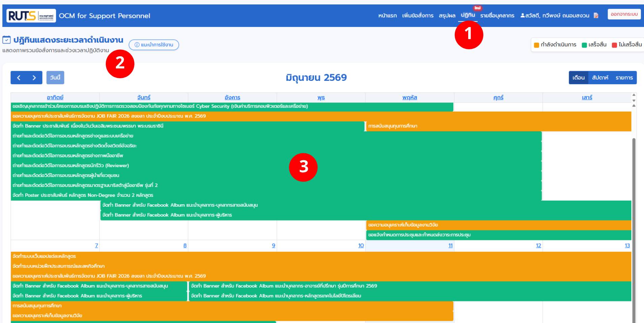Open event จัดทำ Banner ประชาสัมพันธ์ เนื่องในวันเฉลิมพระชนมพรรษา
644x323 pixels.
click(188, 126)
